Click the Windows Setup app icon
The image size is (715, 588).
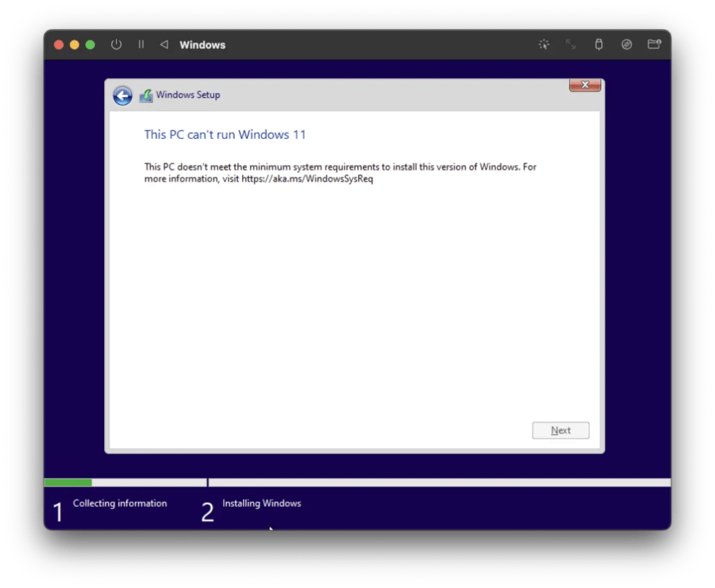pos(146,96)
